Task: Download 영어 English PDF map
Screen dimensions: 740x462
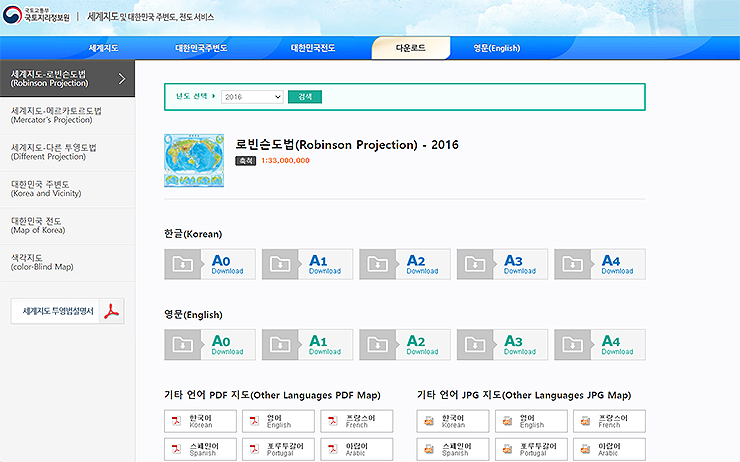Action: pos(278,421)
